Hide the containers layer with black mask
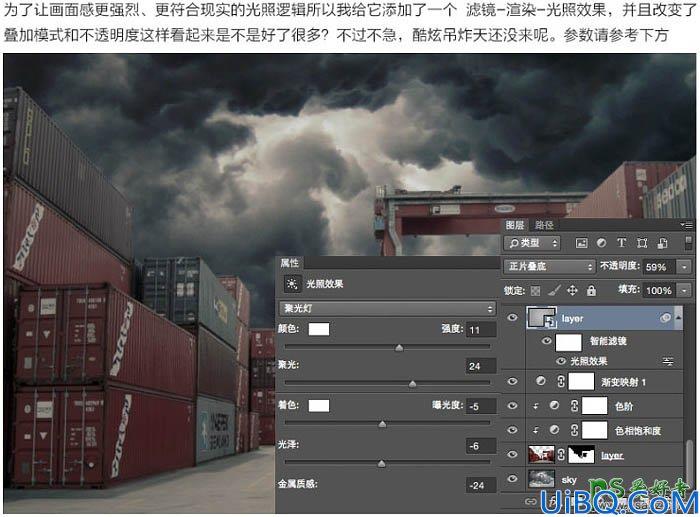This screenshot has height=517, width=700. 512,454
